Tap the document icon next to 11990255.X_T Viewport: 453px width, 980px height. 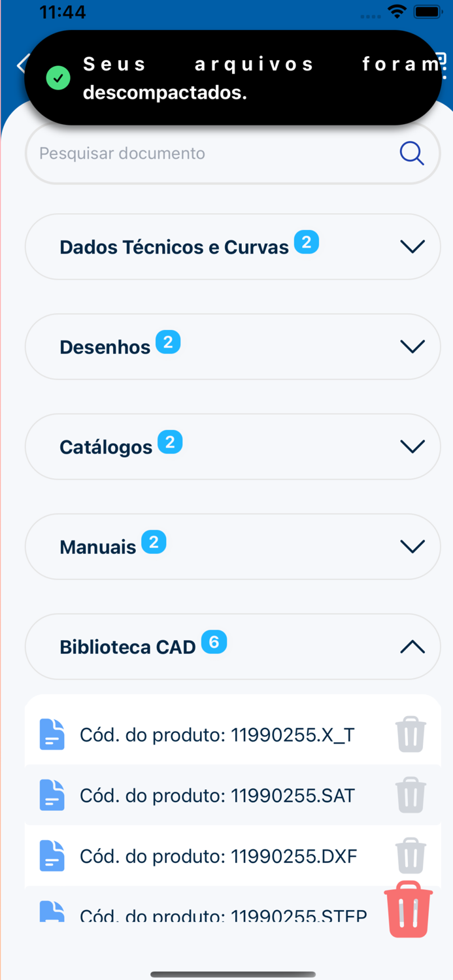52,734
